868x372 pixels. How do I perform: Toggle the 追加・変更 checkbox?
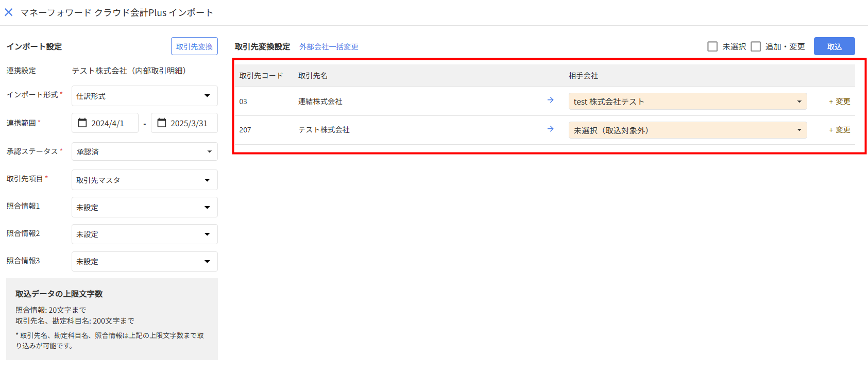pos(756,46)
